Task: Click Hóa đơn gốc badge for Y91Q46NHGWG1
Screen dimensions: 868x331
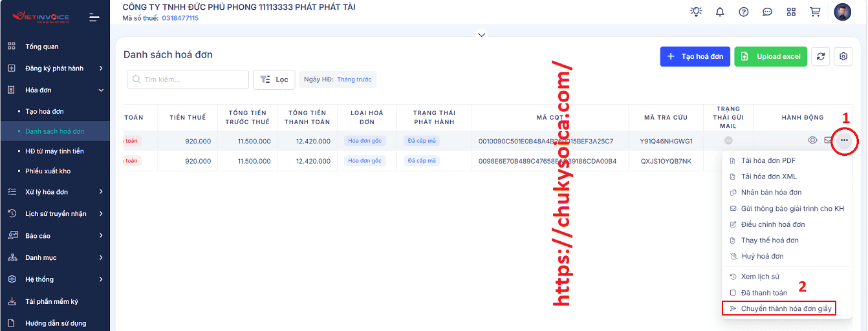Action: pyautogui.click(x=365, y=140)
